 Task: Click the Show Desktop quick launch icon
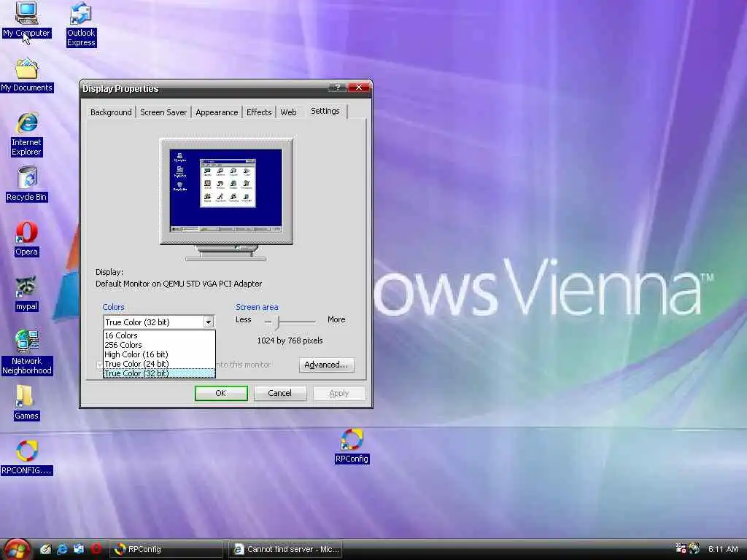tap(46, 549)
